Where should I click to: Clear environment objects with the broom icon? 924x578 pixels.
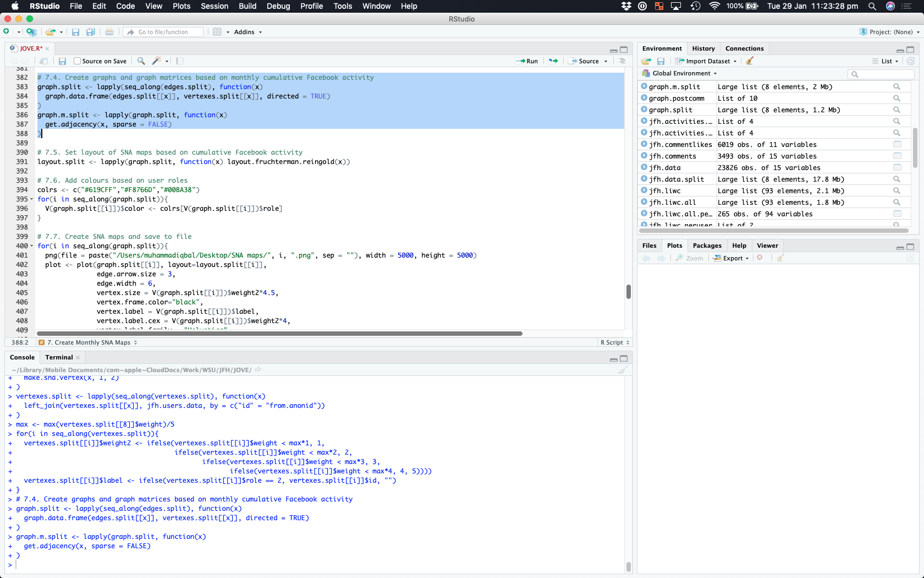click(749, 61)
